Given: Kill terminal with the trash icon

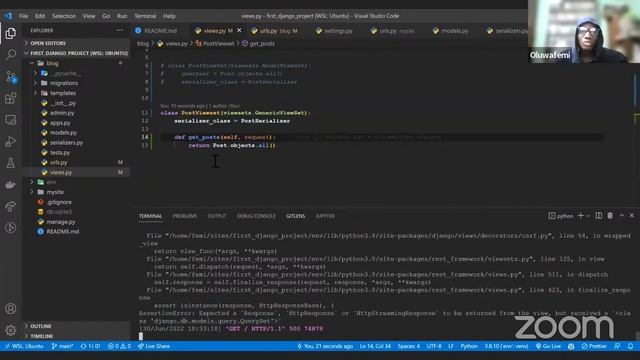Looking at the screenshot, I should coord(610,216).
